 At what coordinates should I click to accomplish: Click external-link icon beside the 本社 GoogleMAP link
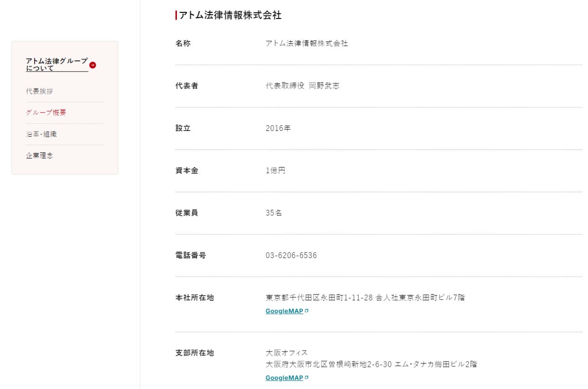click(x=306, y=311)
